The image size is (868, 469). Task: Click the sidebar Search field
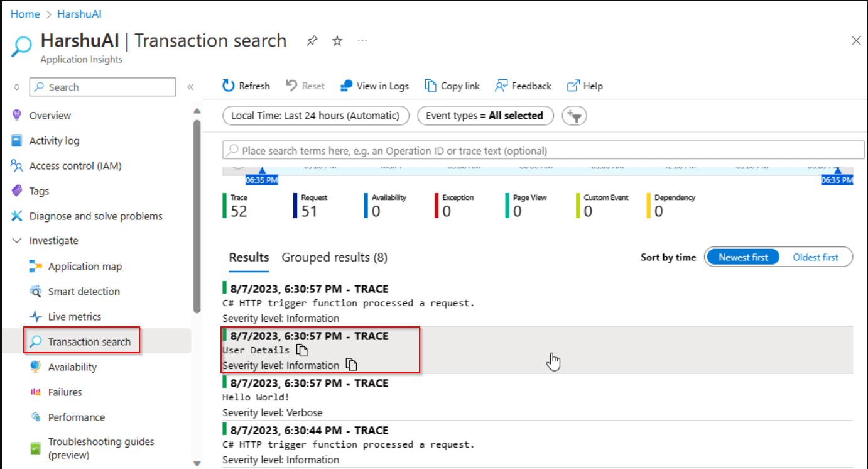(103, 87)
